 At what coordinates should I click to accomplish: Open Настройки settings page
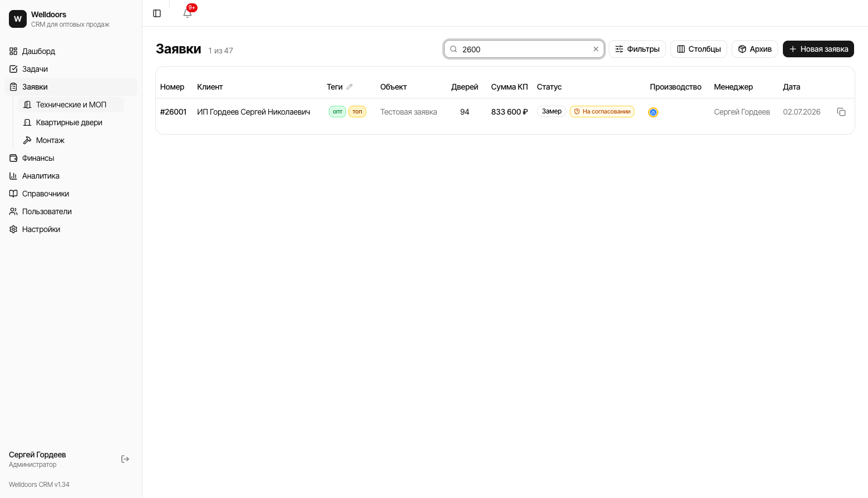click(x=71, y=229)
